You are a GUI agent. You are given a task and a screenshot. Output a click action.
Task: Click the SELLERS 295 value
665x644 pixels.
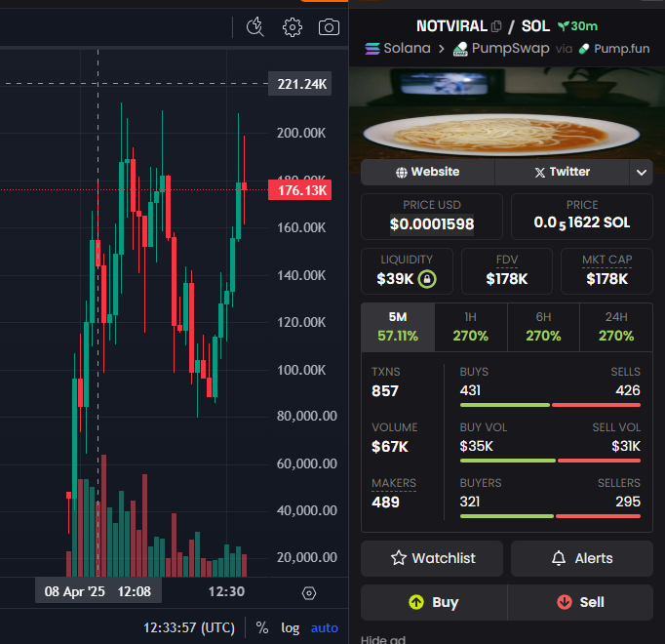[x=628, y=502]
